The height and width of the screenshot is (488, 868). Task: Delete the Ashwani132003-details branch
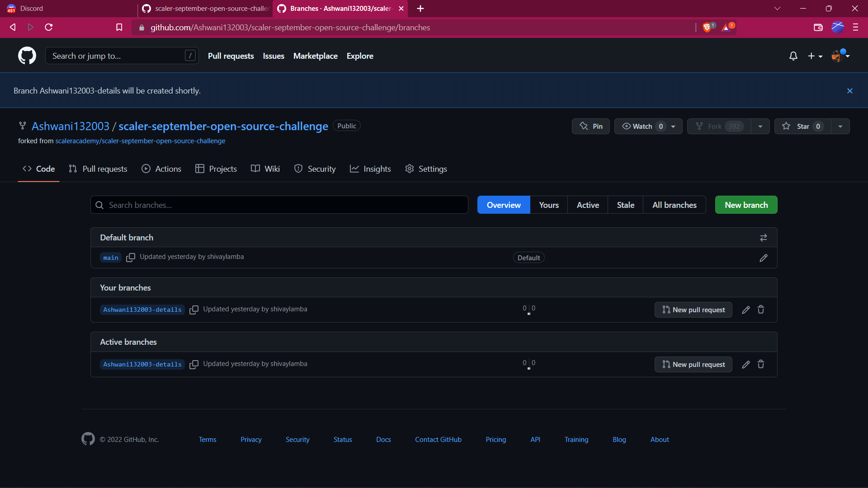(760, 310)
